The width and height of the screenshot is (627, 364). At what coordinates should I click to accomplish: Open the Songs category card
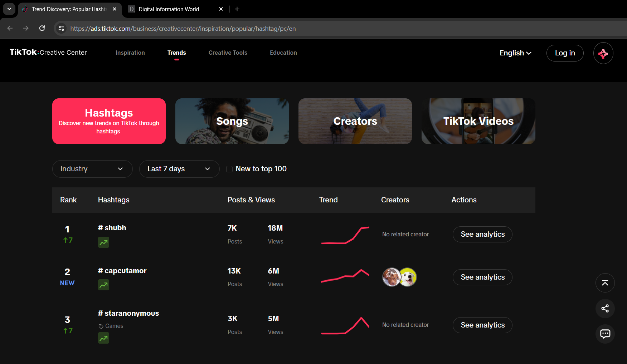click(232, 121)
